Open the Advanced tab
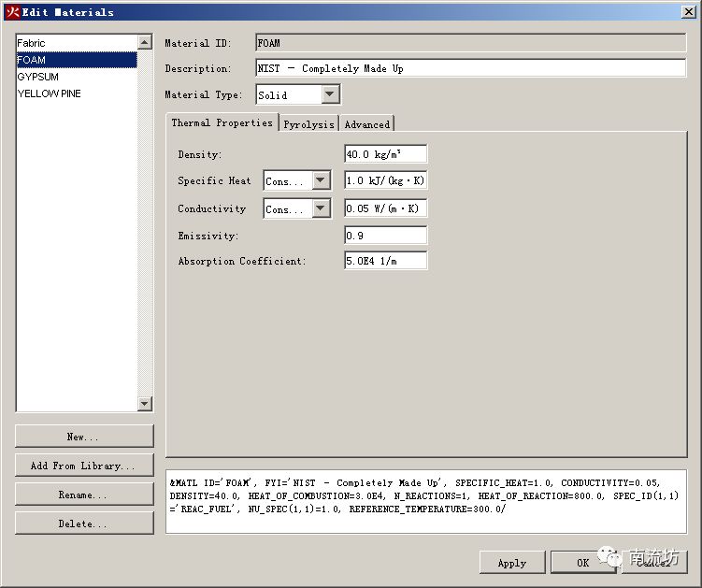The height and width of the screenshot is (588, 702). point(366,124)
